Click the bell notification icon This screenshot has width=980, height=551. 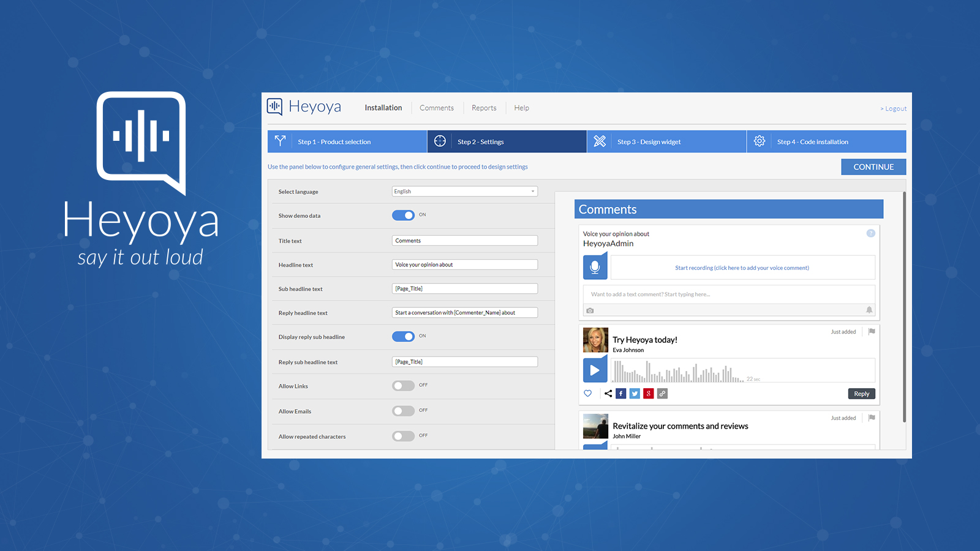[x=869, y=310]
